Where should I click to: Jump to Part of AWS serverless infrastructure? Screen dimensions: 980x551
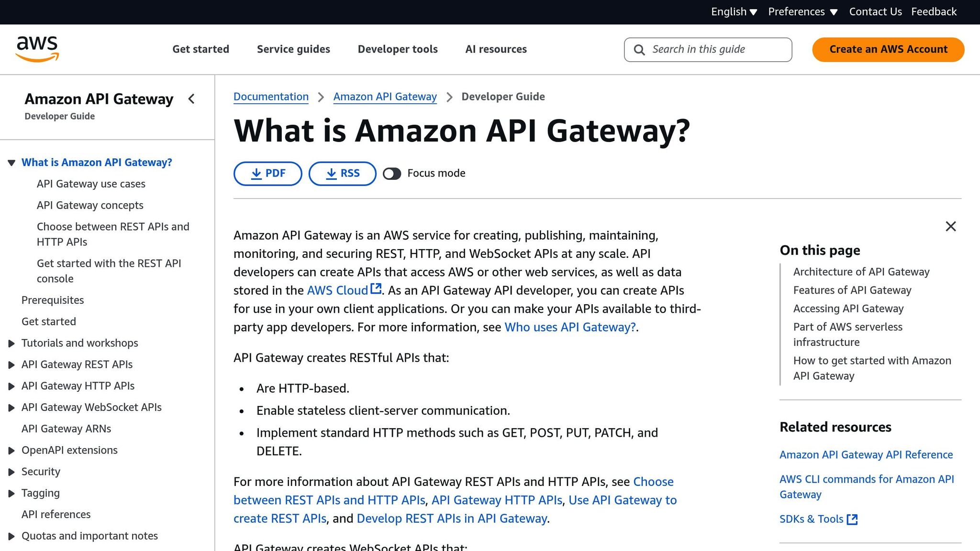848,335
